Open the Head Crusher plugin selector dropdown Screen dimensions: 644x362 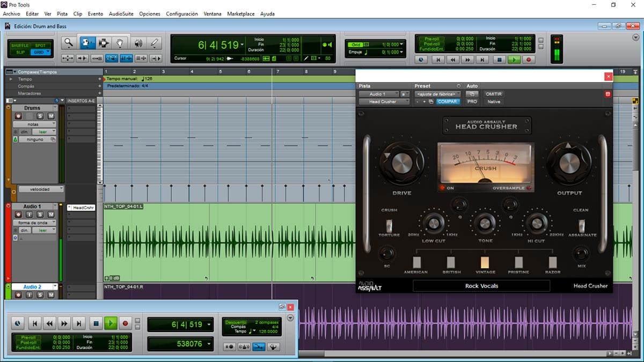384,101
